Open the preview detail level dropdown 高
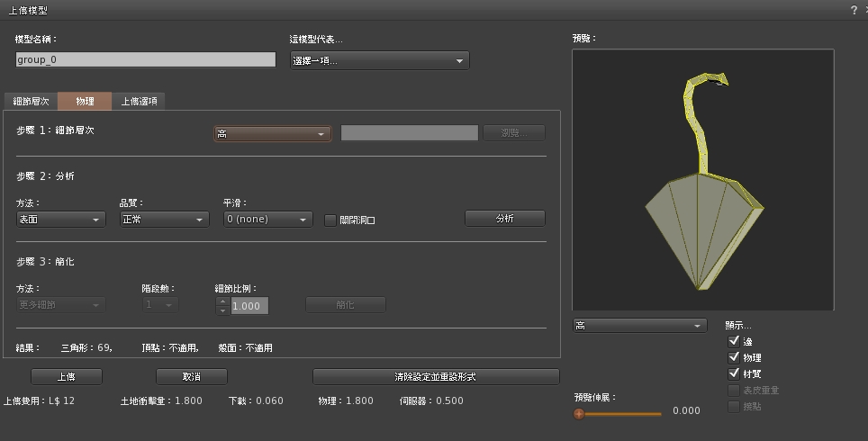 click(x=639, y=326)
